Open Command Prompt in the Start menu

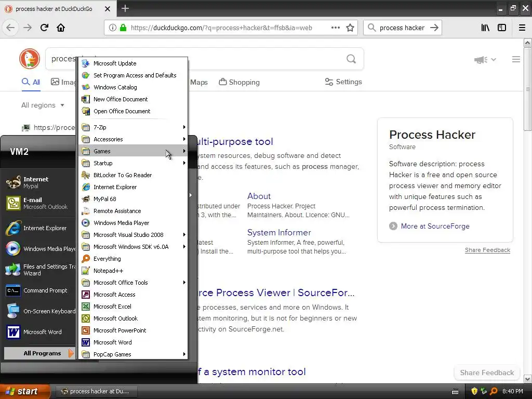click(39, 290)
